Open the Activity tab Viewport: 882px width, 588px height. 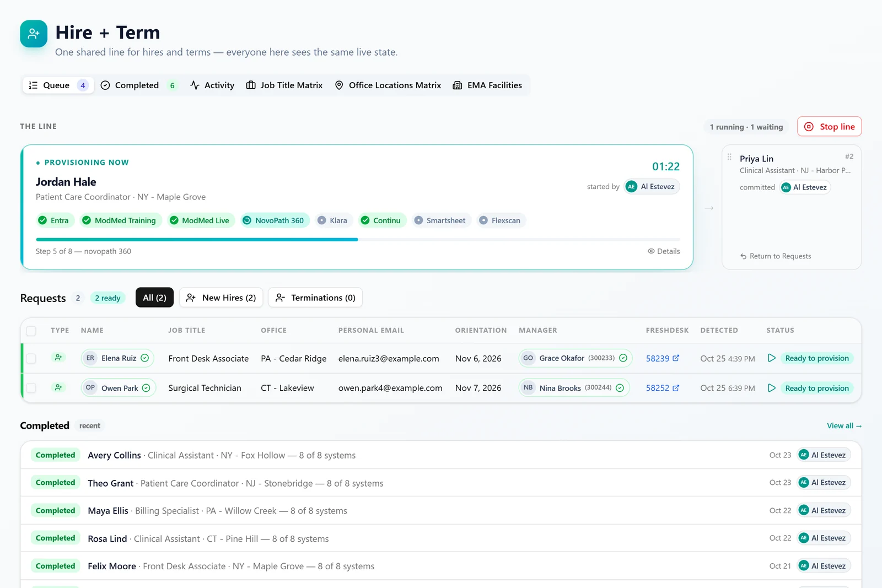[x=212, y=85]
